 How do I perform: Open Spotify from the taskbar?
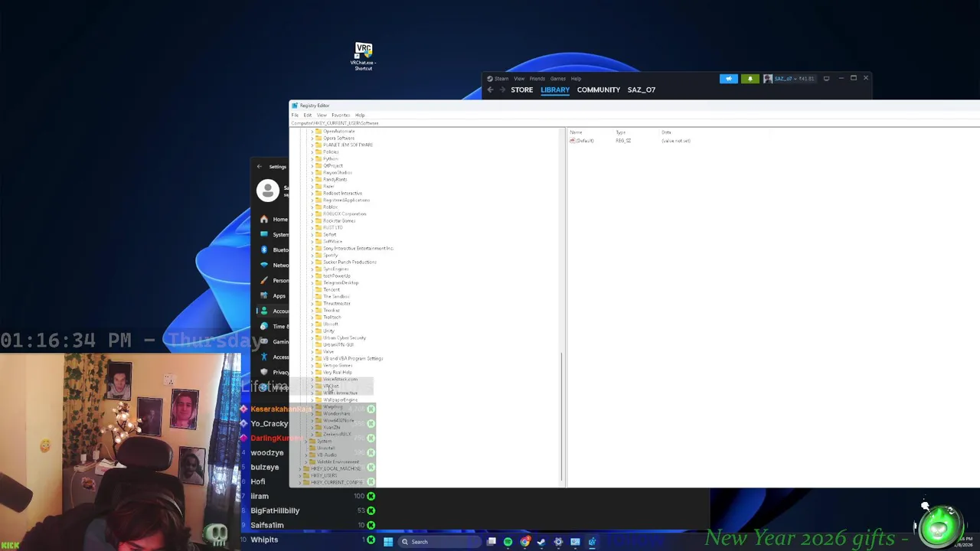point(508,542)
